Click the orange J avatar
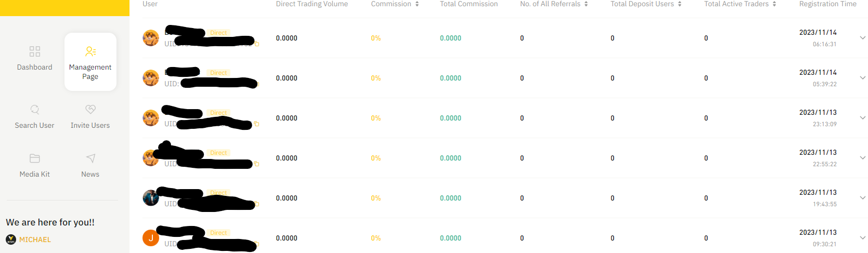Image resolution: width=868 pixels, height=253 pixels. [151, 238]
